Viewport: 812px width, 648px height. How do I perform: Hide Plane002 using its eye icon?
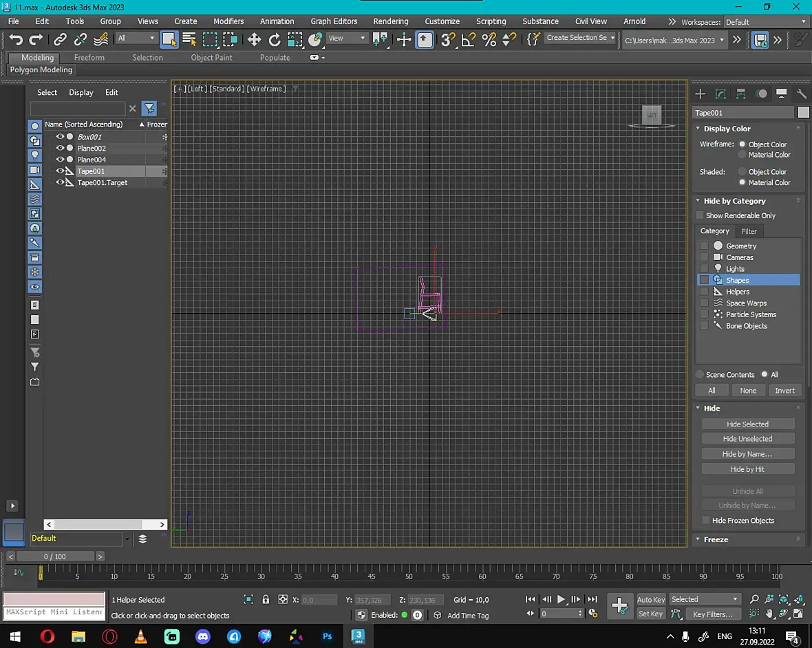pyautogui.click(x=60, y=149)
